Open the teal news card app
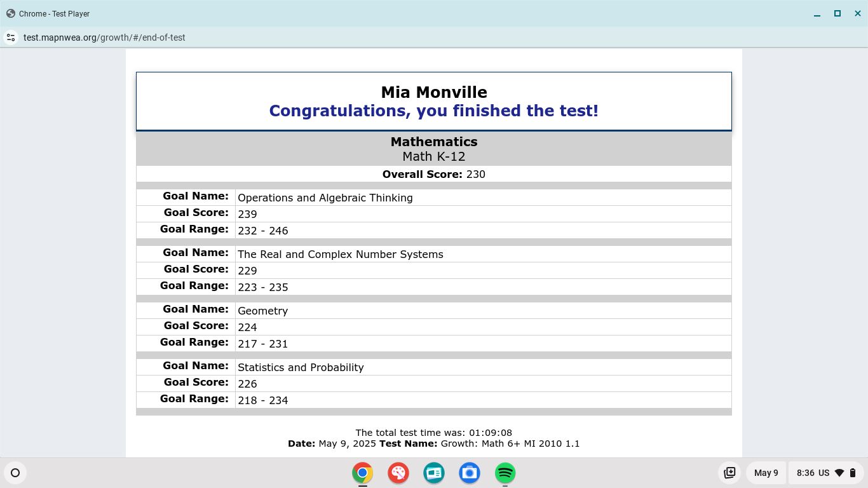The width and height of the screenshot is (868, 488). [x=434, y=473]
